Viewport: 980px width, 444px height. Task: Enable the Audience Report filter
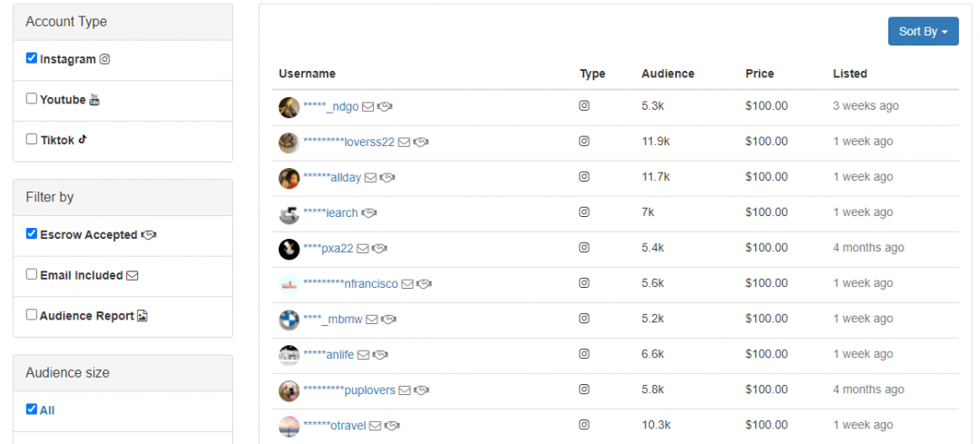[x=32, y=315]
